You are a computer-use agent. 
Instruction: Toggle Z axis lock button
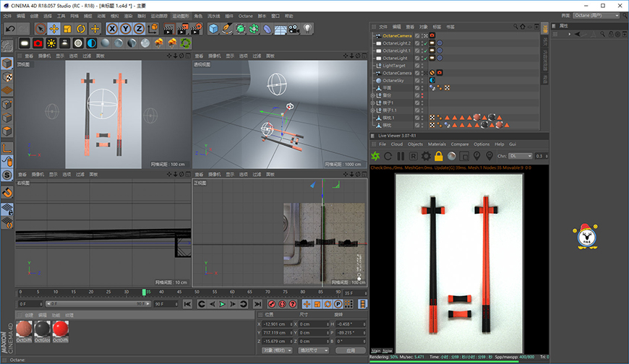(x=139, y=29)
